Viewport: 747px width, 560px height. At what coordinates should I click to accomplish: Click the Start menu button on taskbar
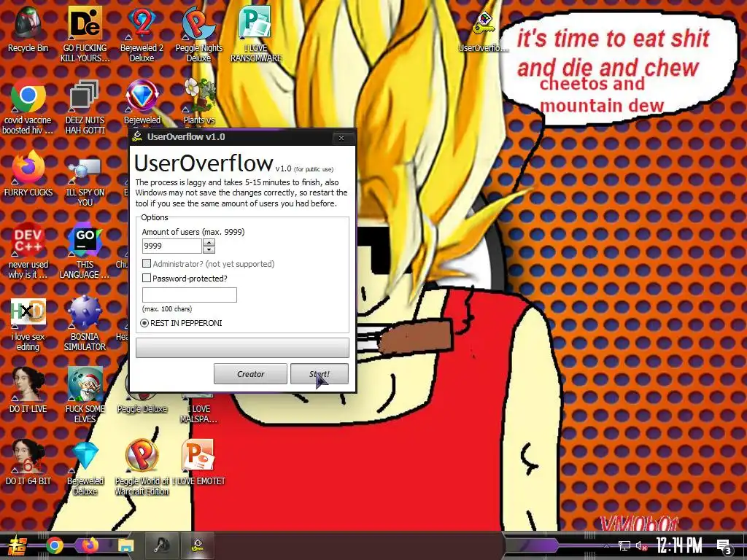(16, 545)
